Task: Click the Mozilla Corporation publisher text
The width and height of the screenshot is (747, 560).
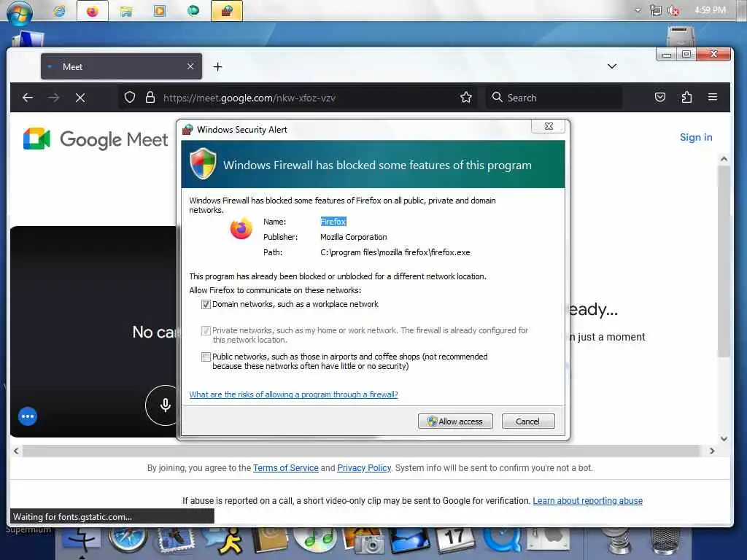Action: [x=354, y=237]
